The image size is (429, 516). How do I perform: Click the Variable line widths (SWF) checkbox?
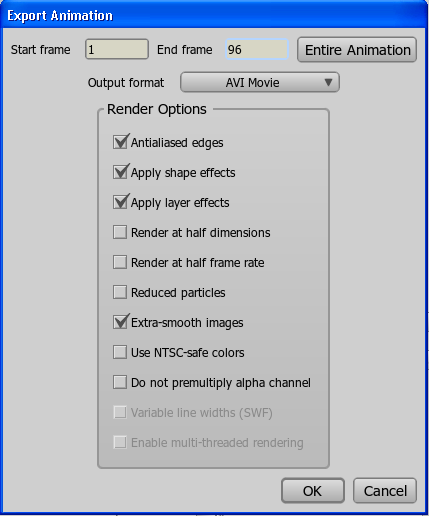click(x=120, y=412)
